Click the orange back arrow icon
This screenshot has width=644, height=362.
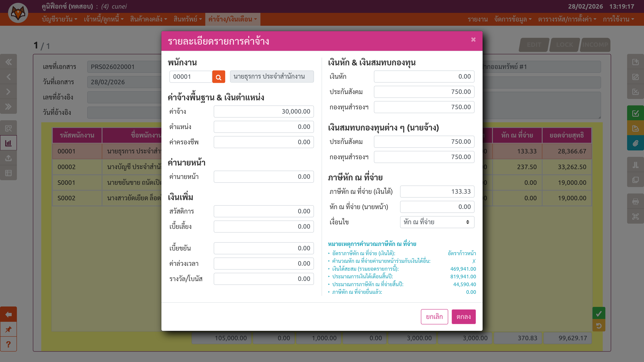point(8,314)
